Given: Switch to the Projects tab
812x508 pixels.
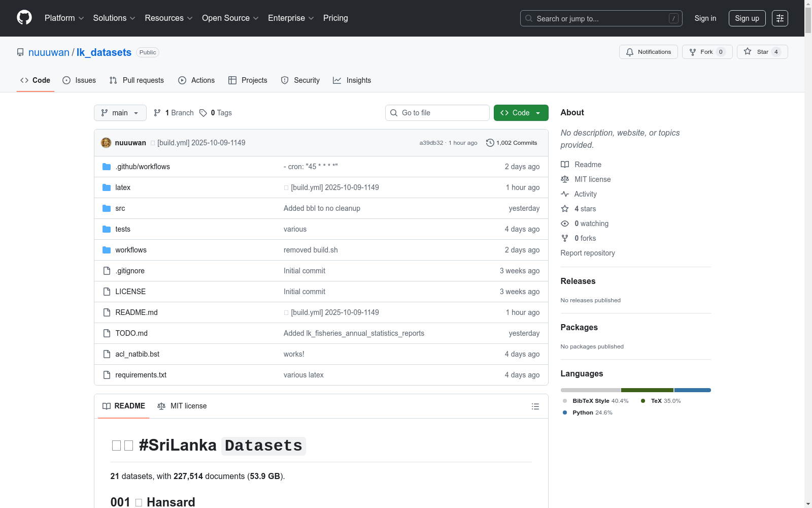Looking at the screenshot, I should 248,80.
